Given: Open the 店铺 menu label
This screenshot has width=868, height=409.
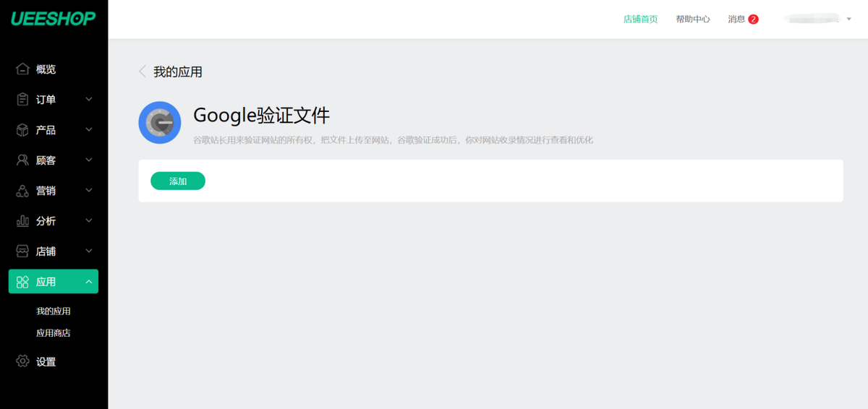Looking at the screenshot, I should (x=46, y=251).
